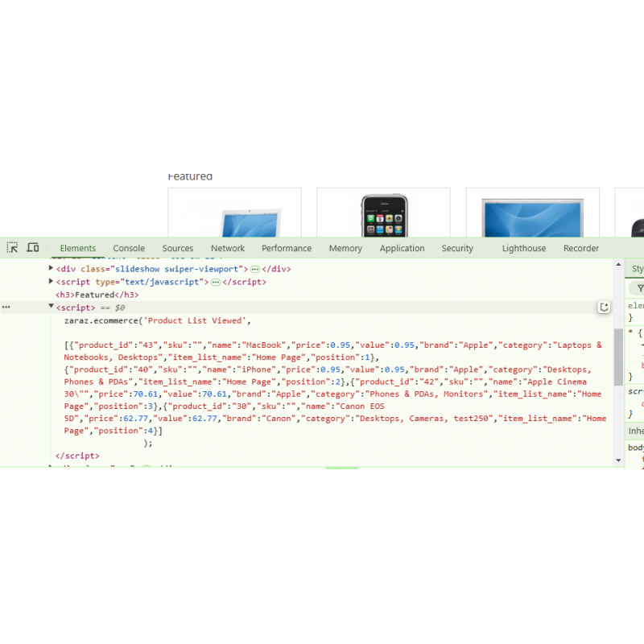
Task: Switch to the Console tab
Action: tap(129, 248)
